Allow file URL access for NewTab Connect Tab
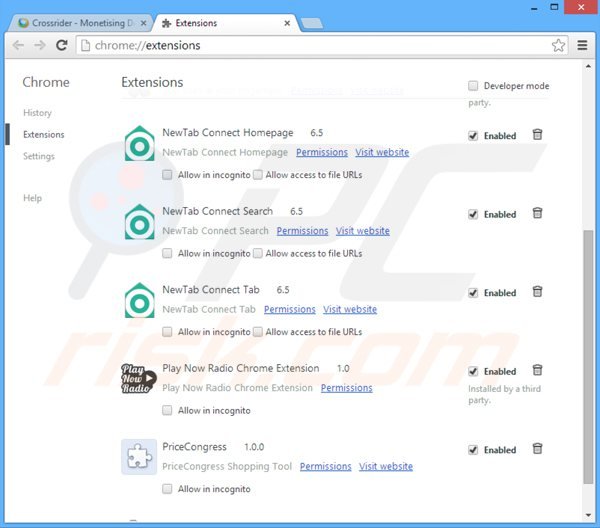 [x=258, y=332]
